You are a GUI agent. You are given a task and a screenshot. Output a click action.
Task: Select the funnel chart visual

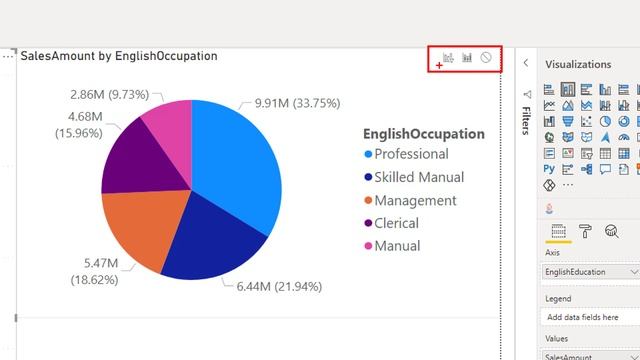pos(568,121)
